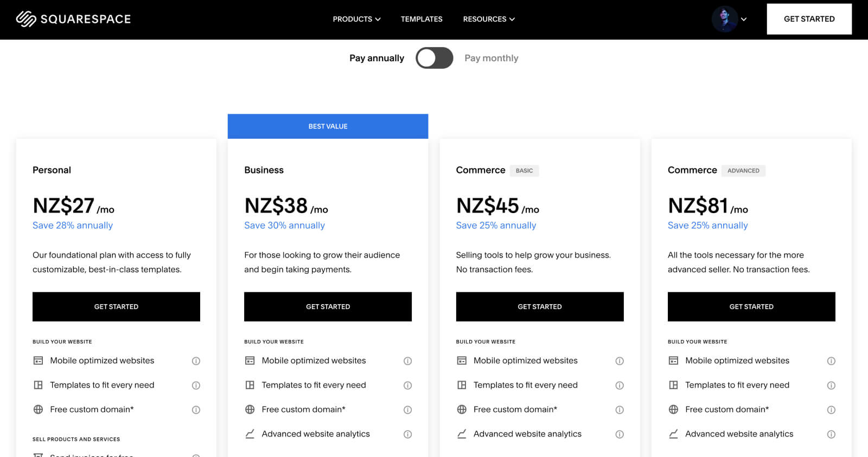Click the user profile avatar
Viewport: 868px width, 457px height.
[725, 19]
